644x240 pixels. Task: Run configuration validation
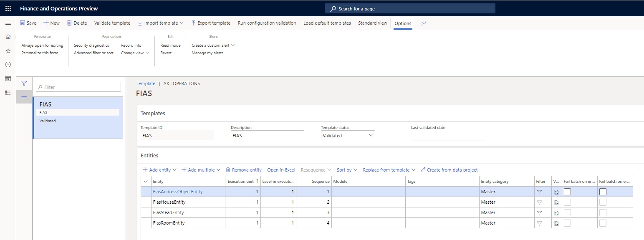click(267, 23)
